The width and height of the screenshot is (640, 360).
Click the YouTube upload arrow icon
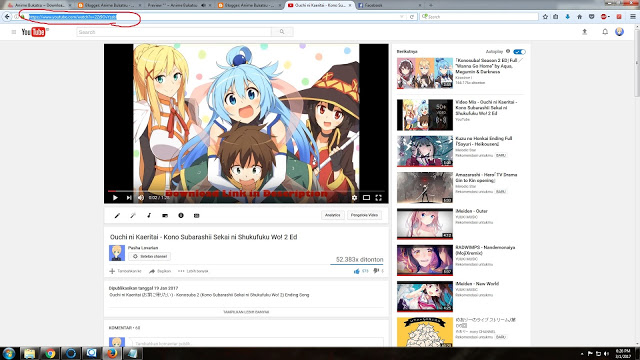coord(584,32)
